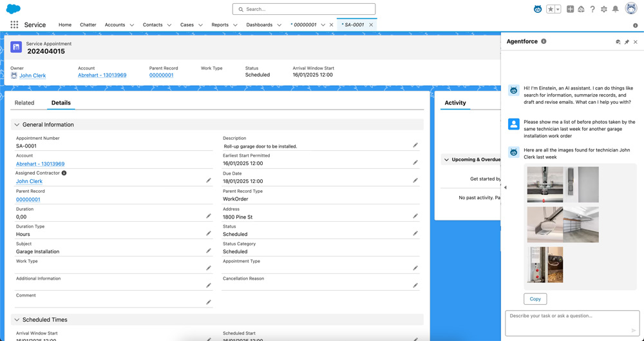The width and height of the screenshot is (644, 341).
Task: Collapse the Upcoming & Overdue section
Action: 446,160
